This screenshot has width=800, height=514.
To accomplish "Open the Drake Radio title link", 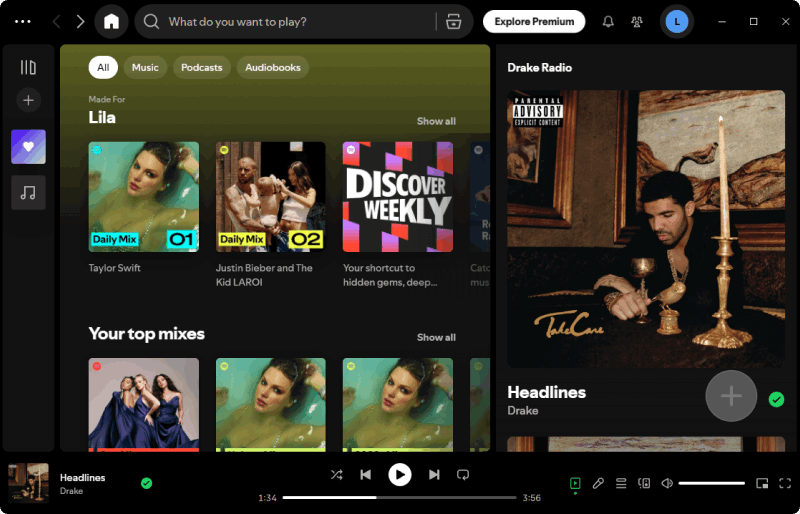I will pos(539,67).
